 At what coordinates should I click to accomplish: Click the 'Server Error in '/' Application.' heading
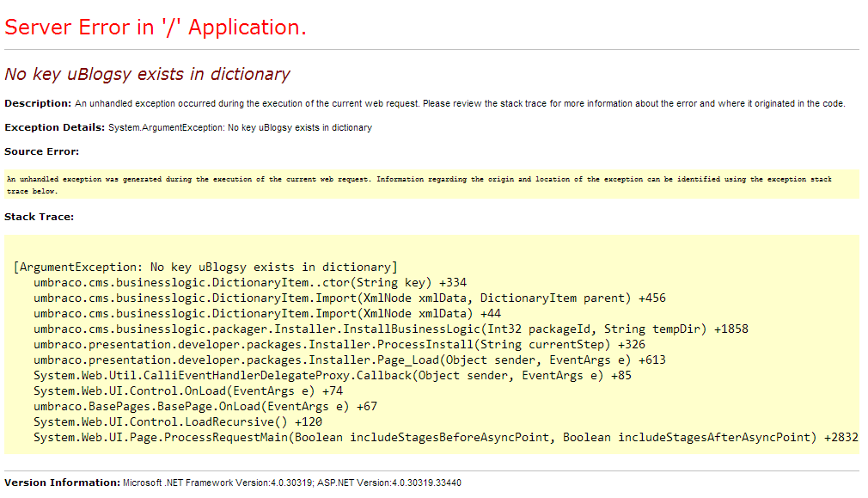(156, 28)
